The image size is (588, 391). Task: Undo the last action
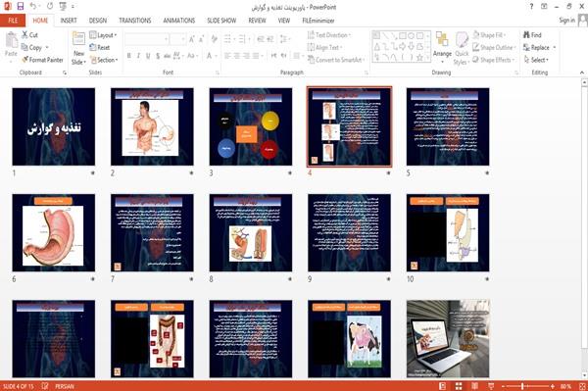click(x=33, y=7)
